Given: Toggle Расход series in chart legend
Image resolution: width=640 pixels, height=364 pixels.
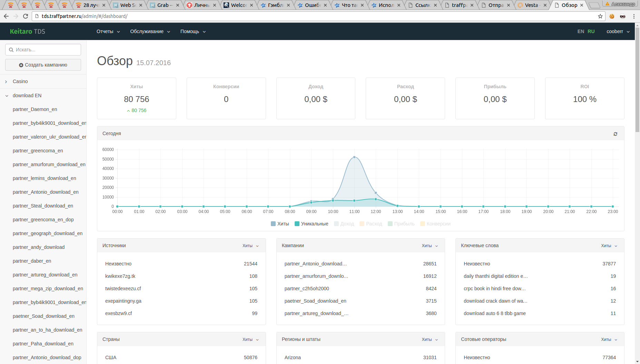Looking at the screenshot, I should (371, 224).
